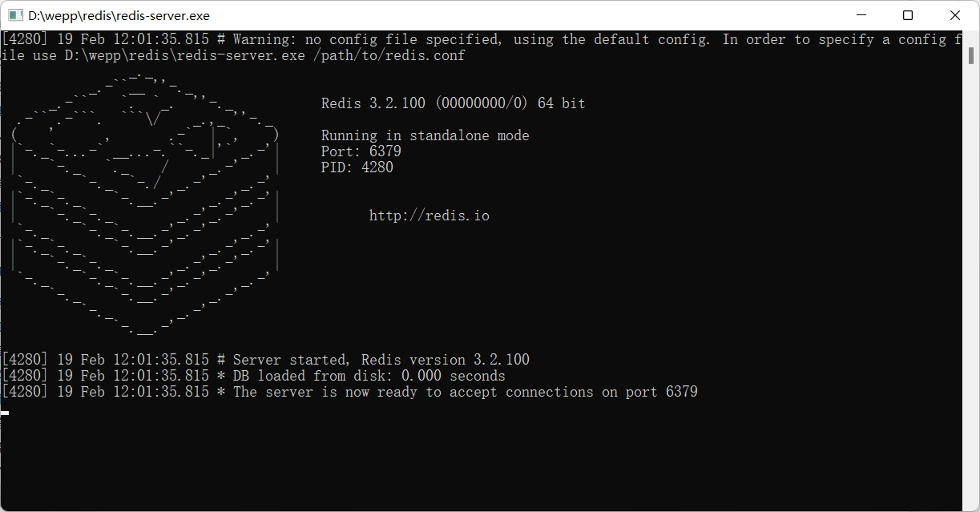Select the http://redis.io link
Image resolution: width=980 pixels, height=512 pixels.
point(428,215)
